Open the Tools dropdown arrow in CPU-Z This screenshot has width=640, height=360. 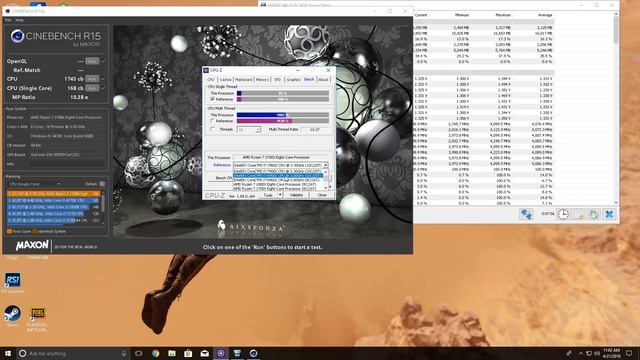pyautogui.click(x=280, y=195)
